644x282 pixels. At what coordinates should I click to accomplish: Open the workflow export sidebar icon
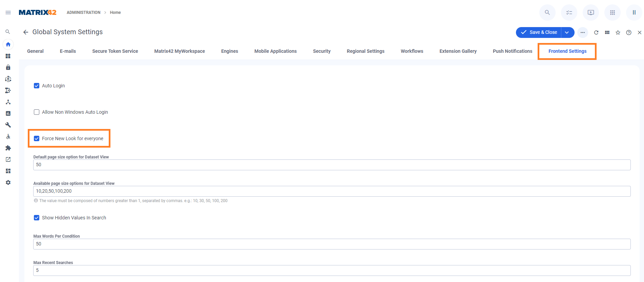point(8,90)
